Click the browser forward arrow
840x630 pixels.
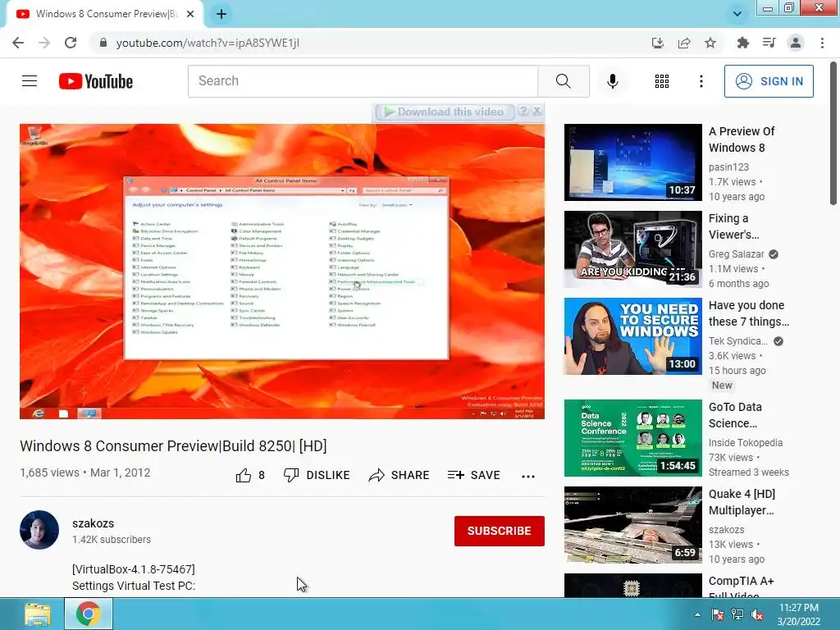(x=44, y=43)
